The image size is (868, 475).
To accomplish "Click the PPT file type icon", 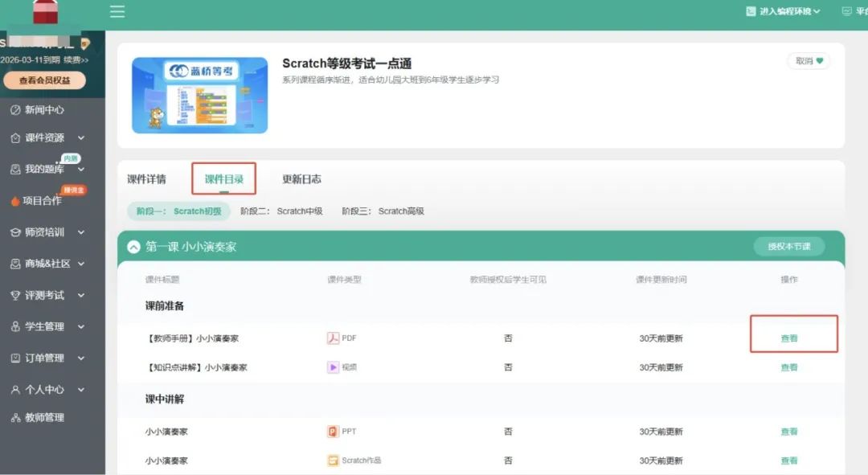I will [x=333, y=432].
